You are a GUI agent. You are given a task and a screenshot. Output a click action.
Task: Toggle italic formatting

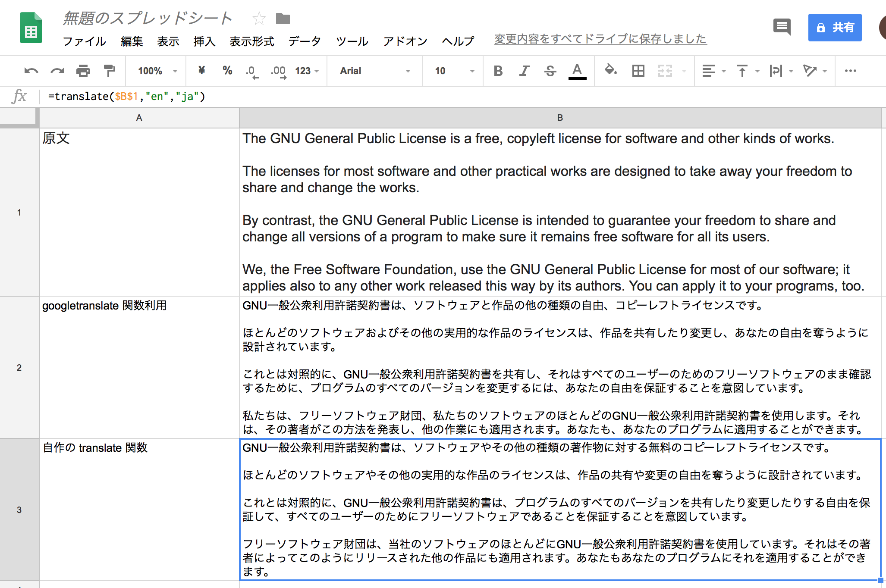pyautogui.click(x=524, y=71)
